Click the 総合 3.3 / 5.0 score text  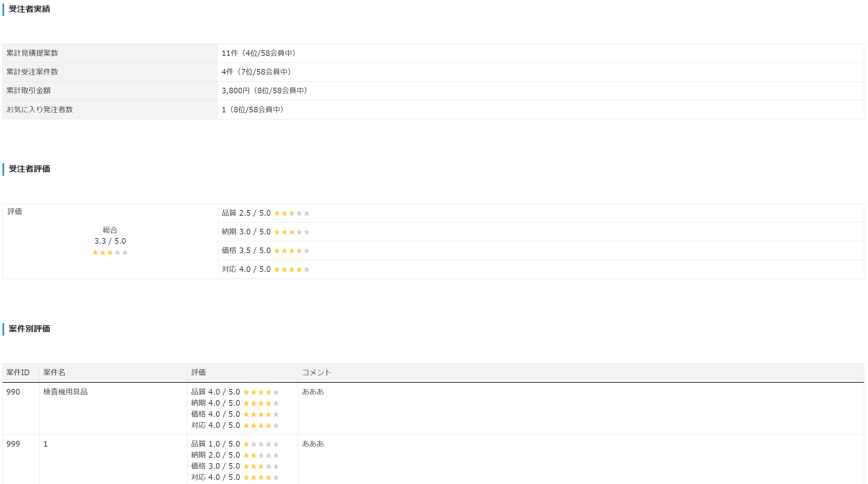pos(110,241)
